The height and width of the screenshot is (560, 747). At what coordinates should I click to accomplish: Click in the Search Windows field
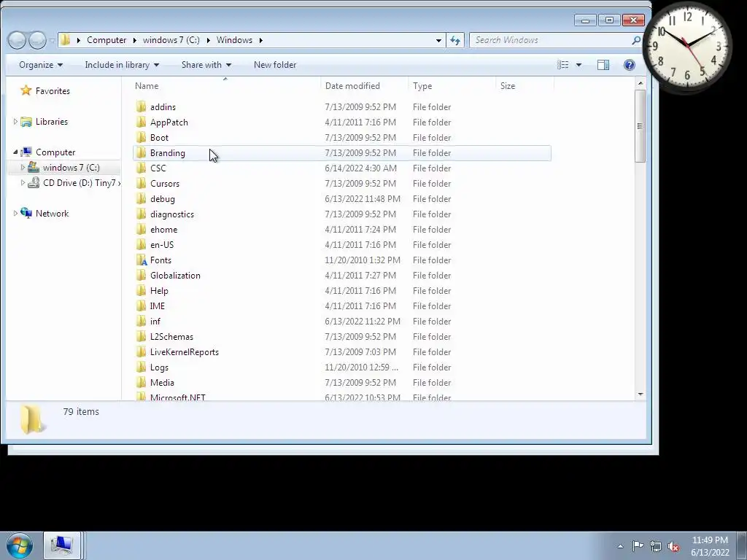(550, 41)
